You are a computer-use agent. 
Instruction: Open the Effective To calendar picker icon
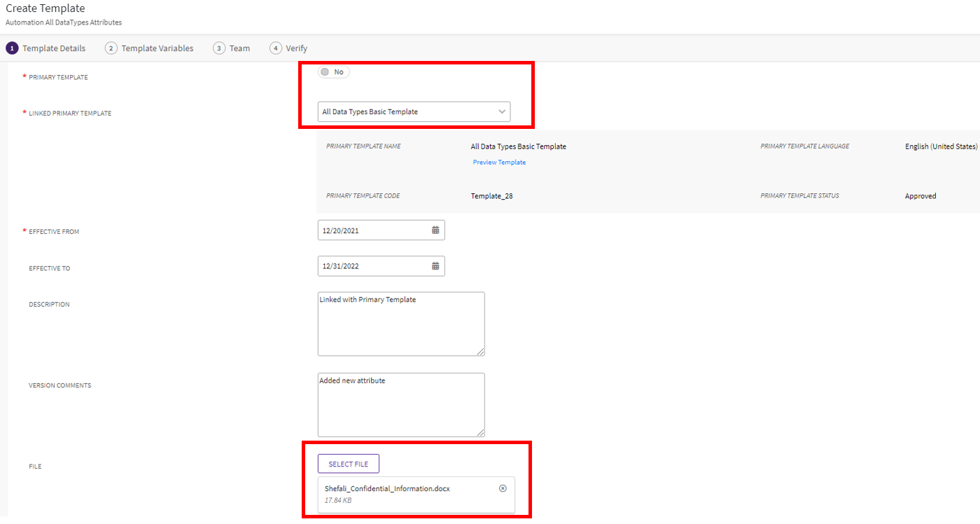[x=435, y=266]
